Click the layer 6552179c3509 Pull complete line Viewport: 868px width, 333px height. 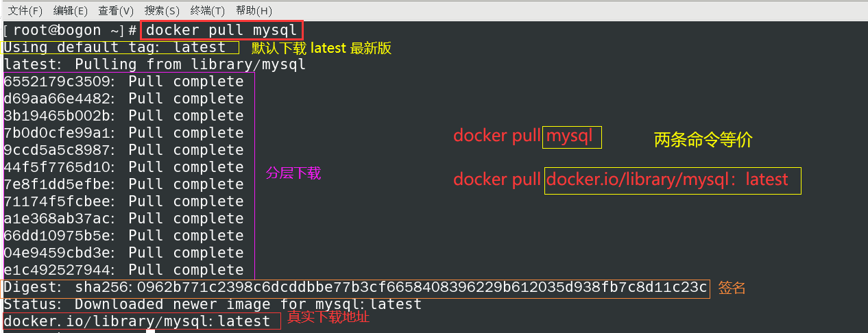[123, 82]
